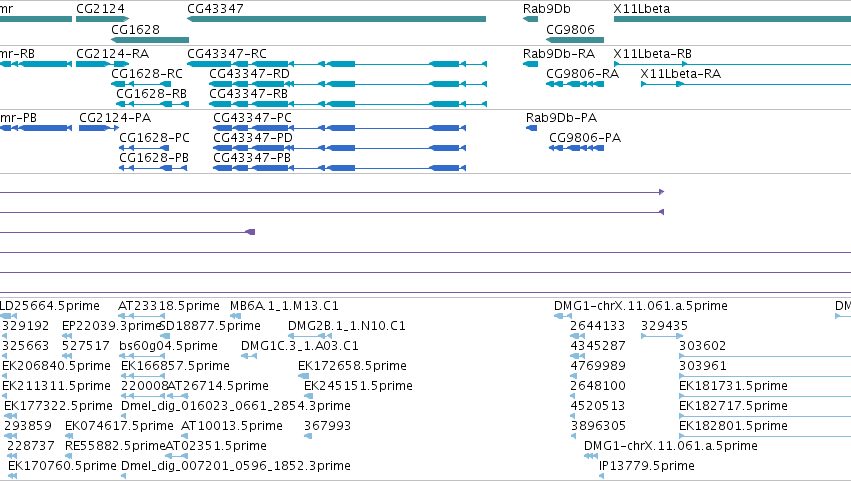
Task: Select protein CG43347-PD
Action: click(252, 137)
